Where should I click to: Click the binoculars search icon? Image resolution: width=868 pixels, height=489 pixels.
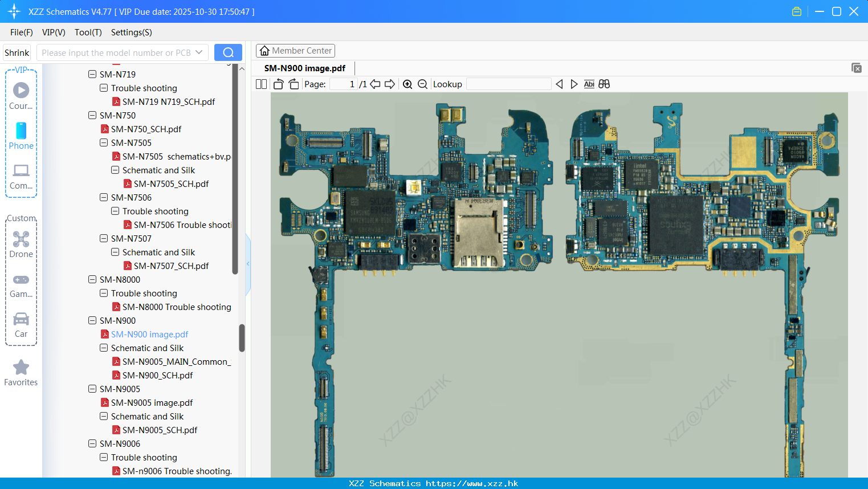[604, 84]
